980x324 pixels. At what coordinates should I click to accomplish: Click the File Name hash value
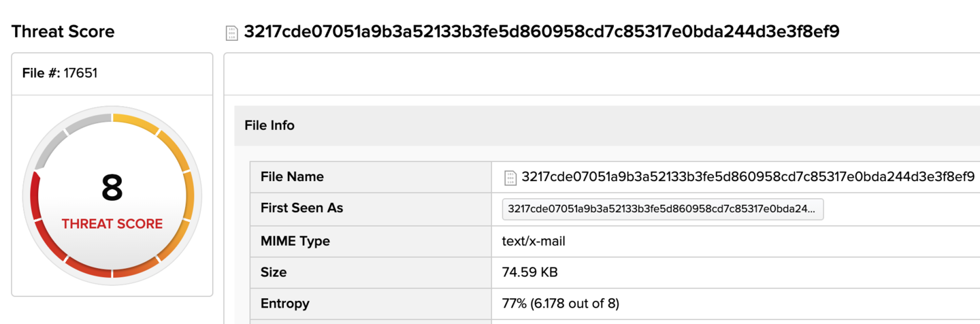pos(748,177)
